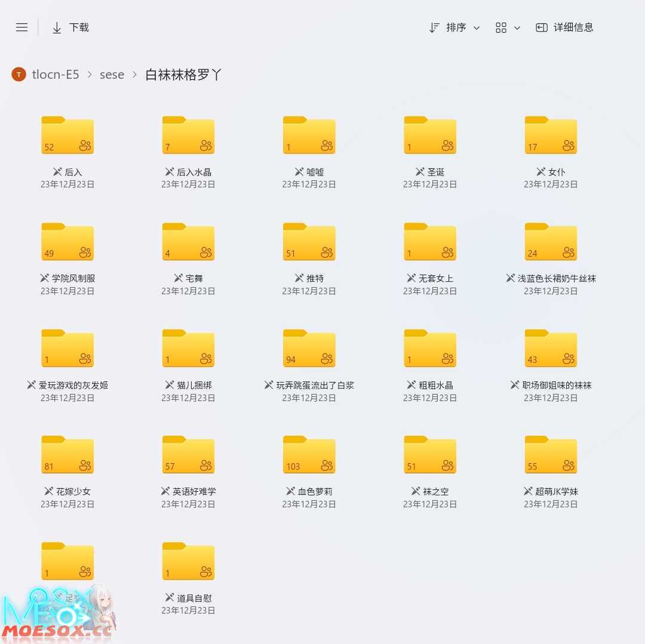645x644 pixels.
Task: Open breadcrumb folder sese
Action: click(112, 74)
